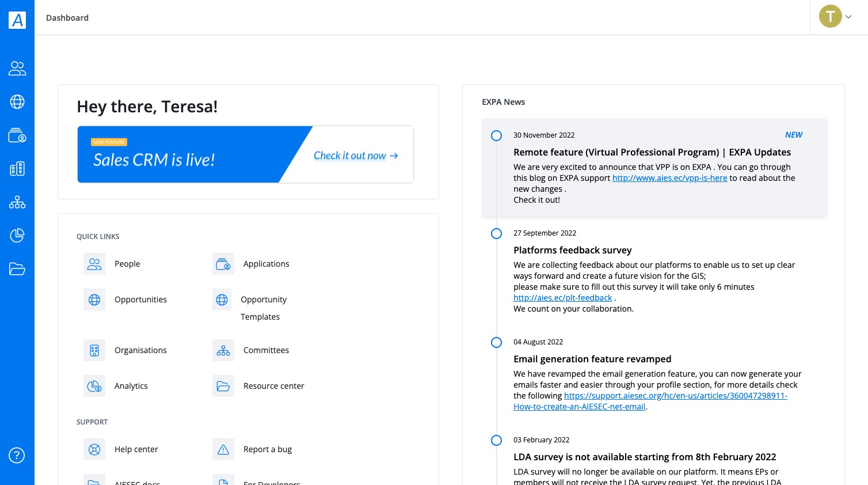Image resolution: width=868 pixels, height=485 pixels.
Task: Click the Email generation feature revamped headline
Action: tap(592, 359)
